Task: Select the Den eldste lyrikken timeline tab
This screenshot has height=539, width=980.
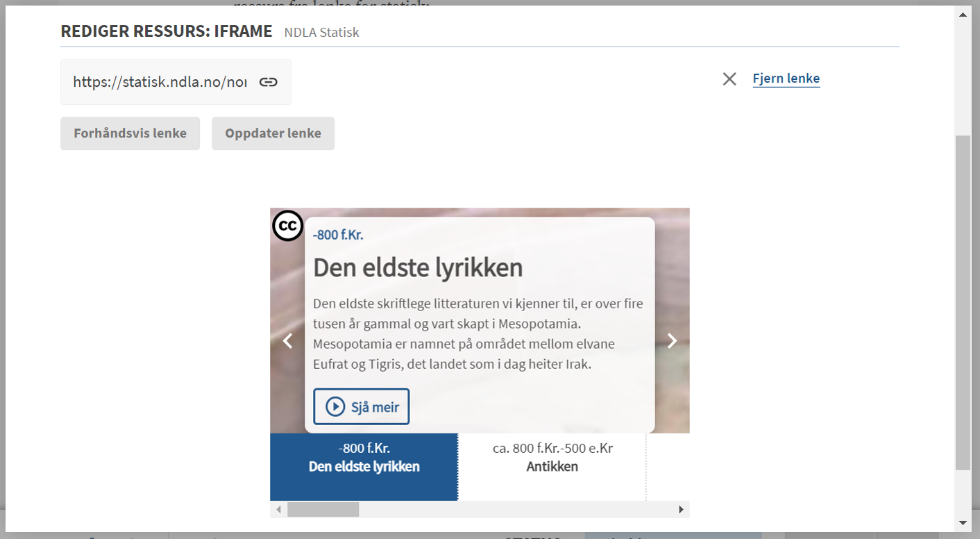Action: coord(364,467)
